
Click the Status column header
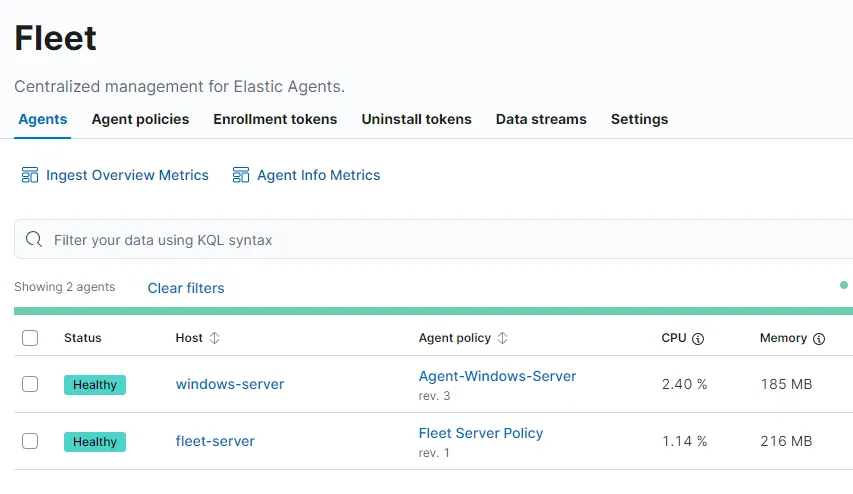(x=83, y=338)
